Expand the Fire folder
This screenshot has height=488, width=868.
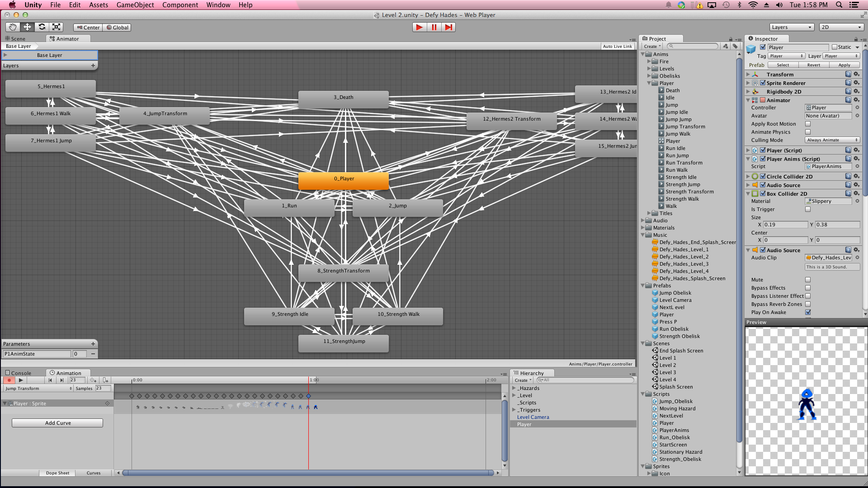[649, 61]
